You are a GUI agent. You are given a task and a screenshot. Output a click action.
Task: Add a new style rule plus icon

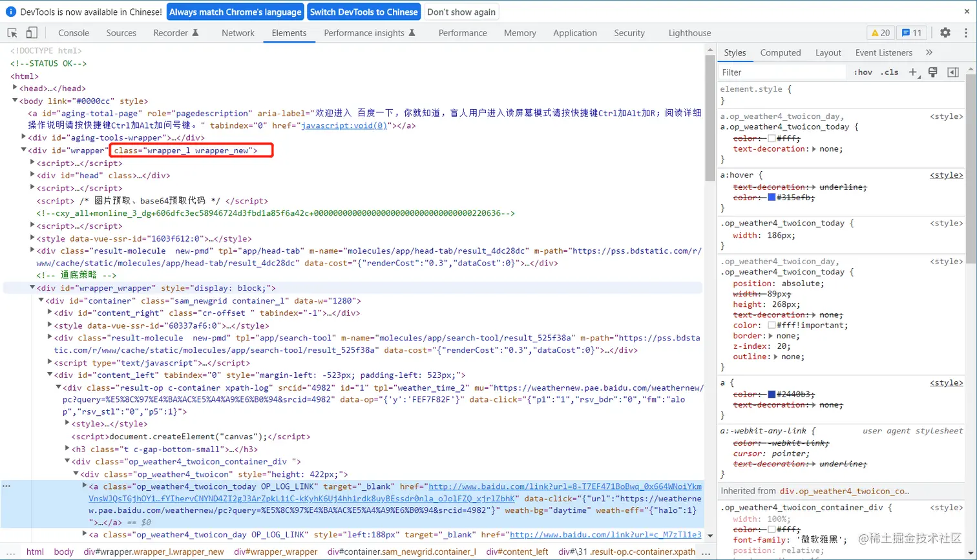pyautogui.click(x=913, y=72)
